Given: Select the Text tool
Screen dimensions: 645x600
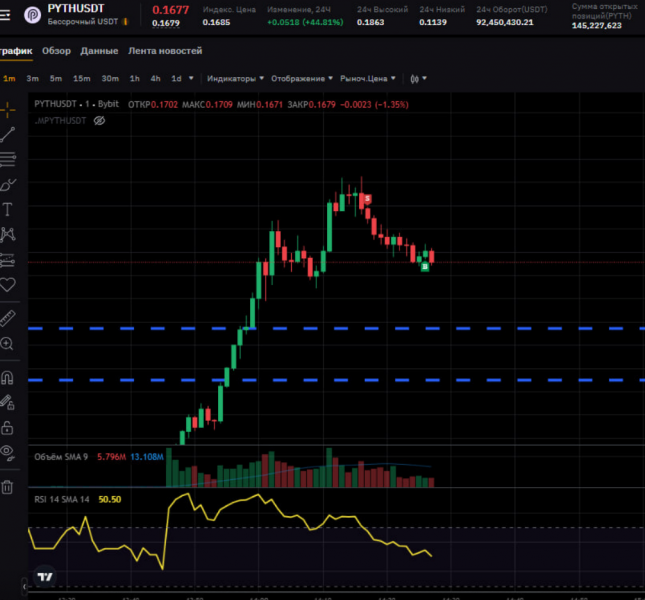Looking at the screenshot, I should (7, 209).
